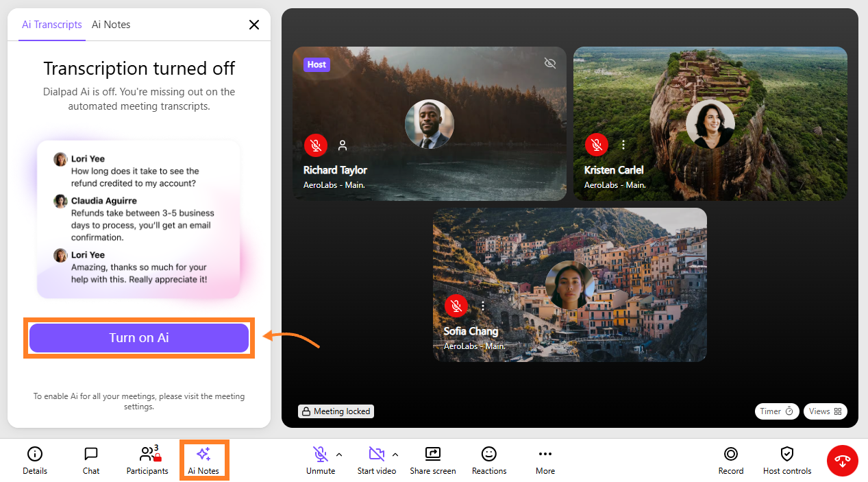The width and height of the screenshot is (868, 482).
Task: Click Richard Taylor's avatar photo
Action: (x=429, y=124)
